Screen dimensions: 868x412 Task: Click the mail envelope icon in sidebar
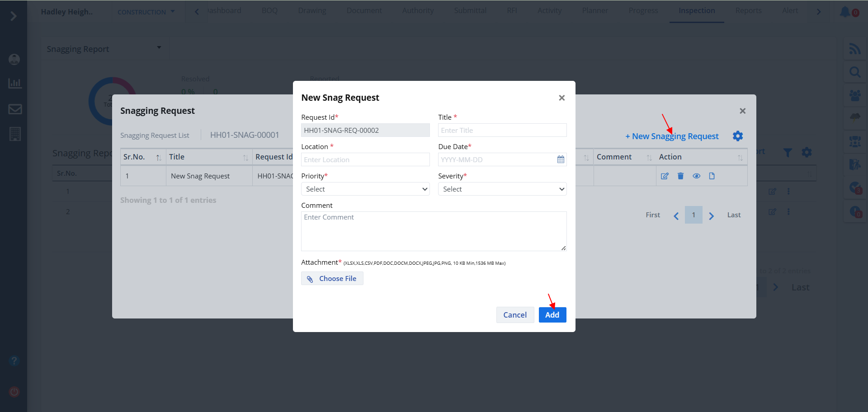click(15, 109)
